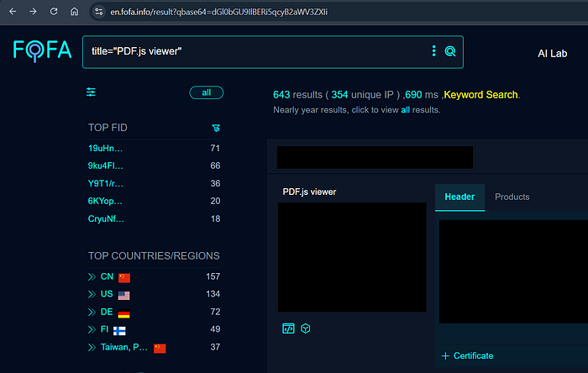Expand the CN country chevron
The width and height of the screenshot is (588, 373).
[x=92, y=277]
